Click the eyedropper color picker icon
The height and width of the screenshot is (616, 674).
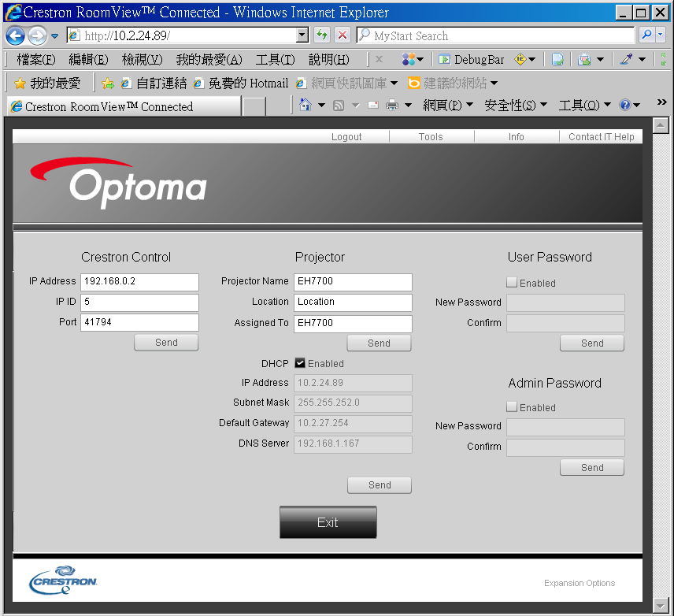(x=626, y=59)
